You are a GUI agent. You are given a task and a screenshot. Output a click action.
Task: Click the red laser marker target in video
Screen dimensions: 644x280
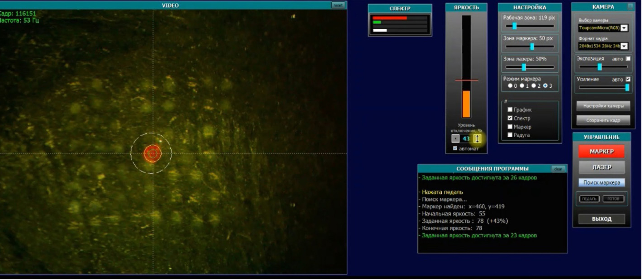click(152, 153)
